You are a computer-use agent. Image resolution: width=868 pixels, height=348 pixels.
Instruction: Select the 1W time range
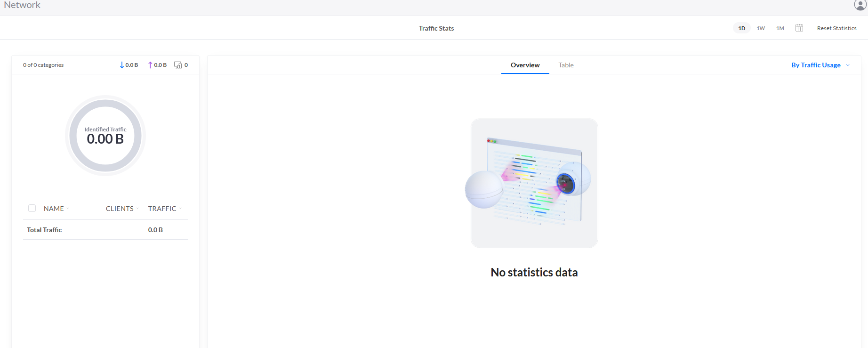click(761, 28)
